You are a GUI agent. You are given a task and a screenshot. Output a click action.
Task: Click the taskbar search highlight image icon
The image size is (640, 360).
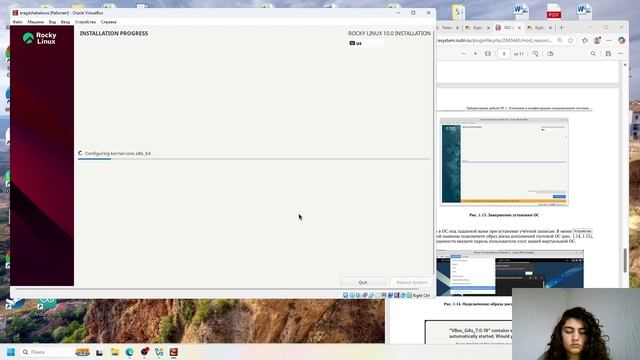[82, 352]
